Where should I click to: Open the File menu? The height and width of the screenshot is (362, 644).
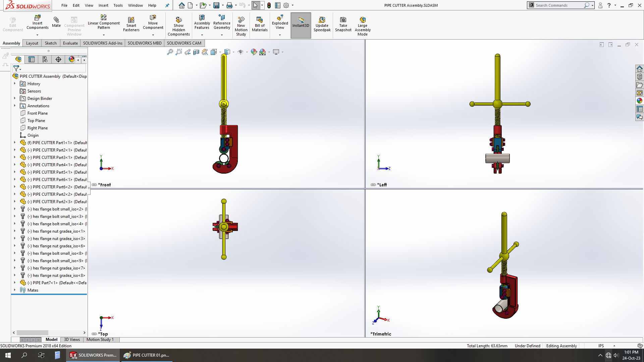coord(64,5)
